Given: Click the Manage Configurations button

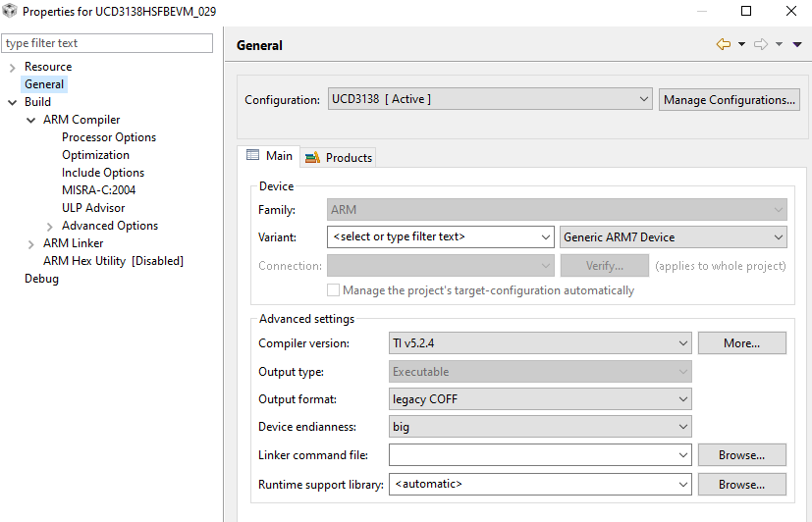Looking at the screenshot, I should tap(730, 99).
